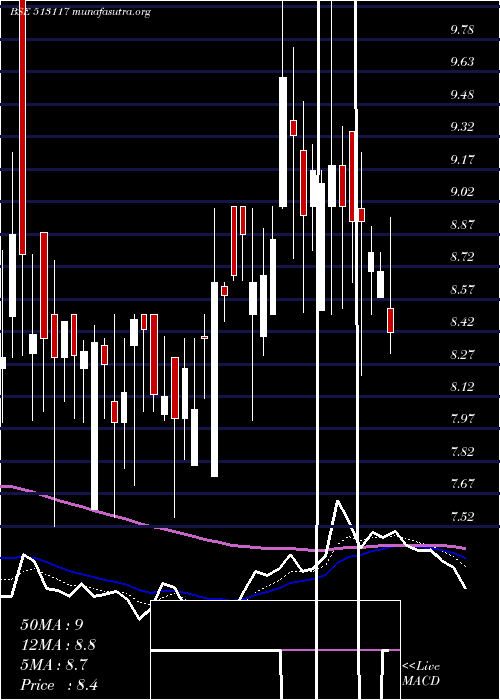Screen dimensions: 500x700
Task: Click the 8.57 price axis label
Action: coord(462,289)
